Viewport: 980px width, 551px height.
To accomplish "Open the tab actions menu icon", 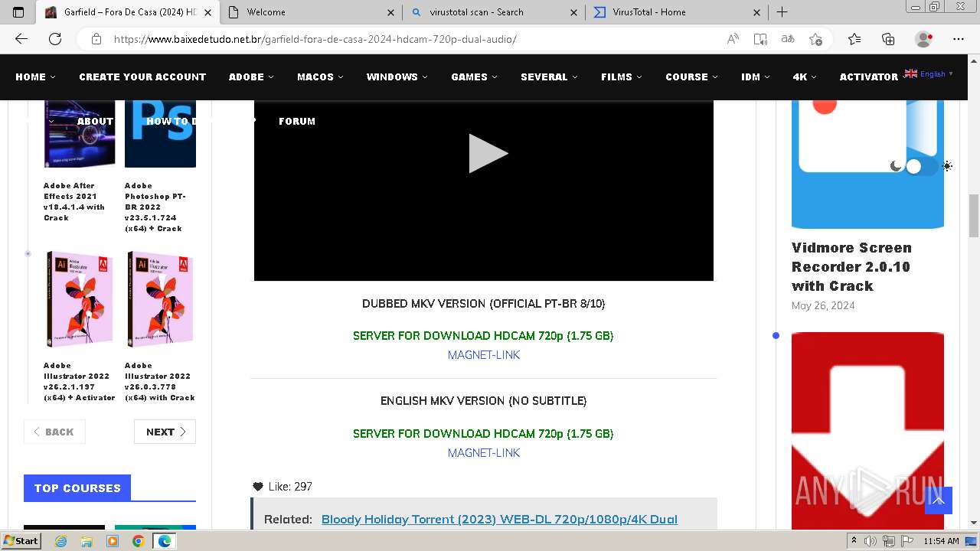I will [18, 12].
